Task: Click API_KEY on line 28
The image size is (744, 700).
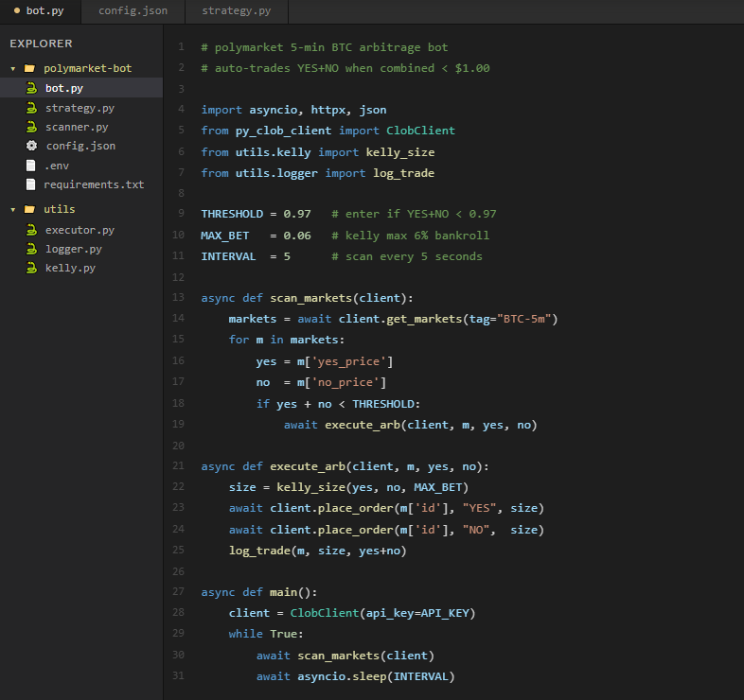Action: pyautogui.click(x=445, y=613)
